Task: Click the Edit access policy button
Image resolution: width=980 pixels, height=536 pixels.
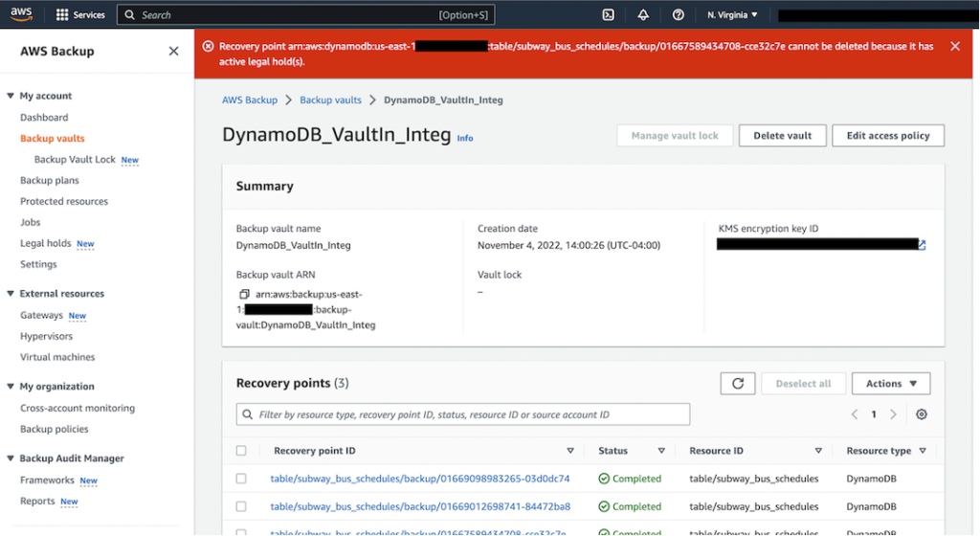Action: pyautogui.click(x=888, y=136)
